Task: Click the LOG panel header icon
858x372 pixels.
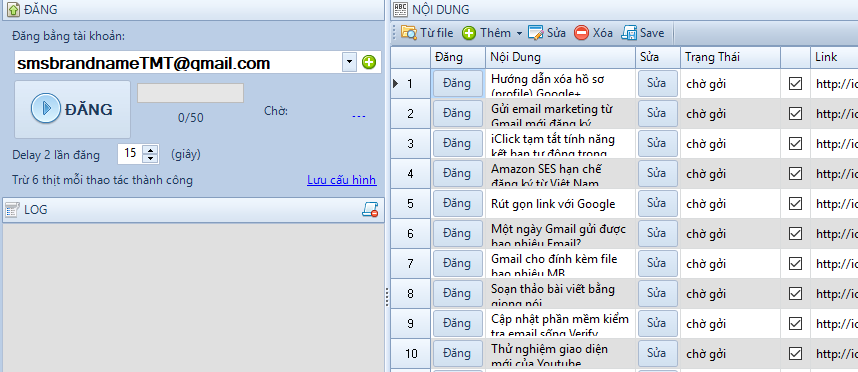Action: (x=12, y=210)
